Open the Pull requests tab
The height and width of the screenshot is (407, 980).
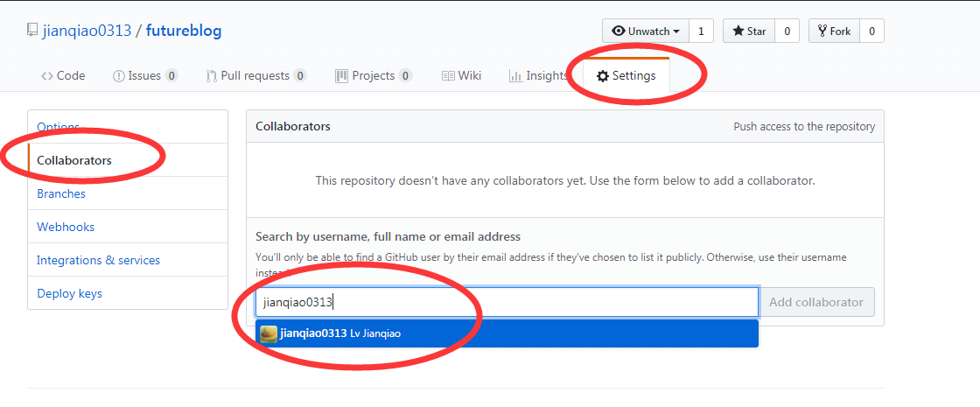pyautogui.click(x=255, y=75)
